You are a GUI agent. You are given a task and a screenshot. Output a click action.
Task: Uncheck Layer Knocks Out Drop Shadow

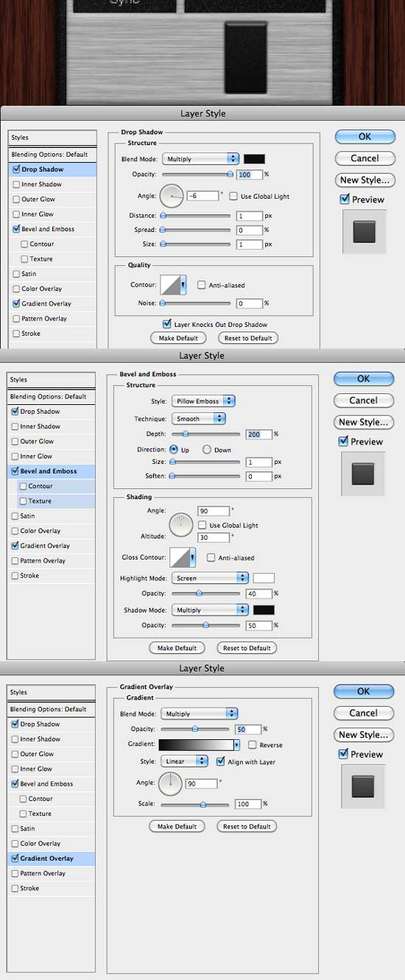click(167, 324)
